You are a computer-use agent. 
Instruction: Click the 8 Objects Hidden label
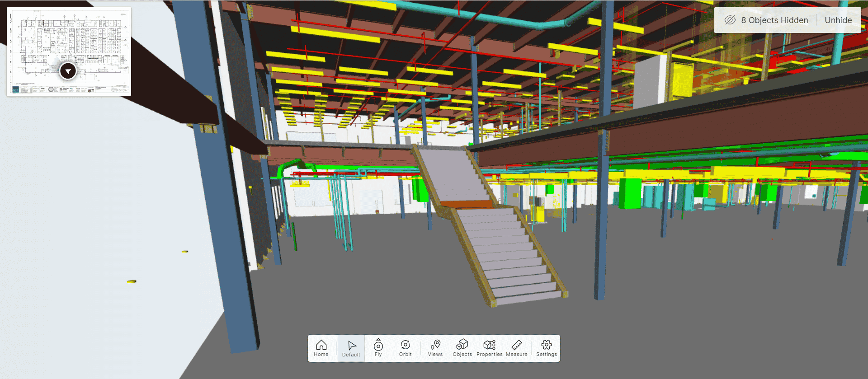774,20
